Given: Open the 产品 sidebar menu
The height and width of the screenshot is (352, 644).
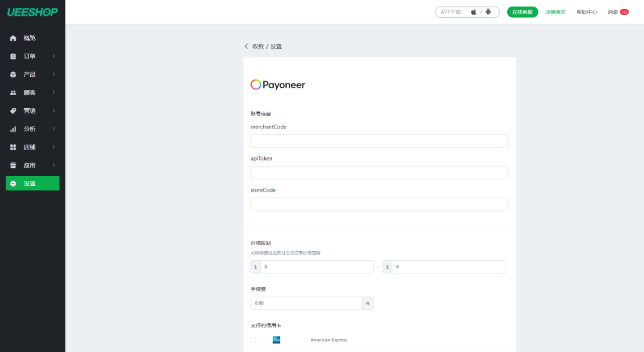Looking at the screenshot, I should pos(33,75).
